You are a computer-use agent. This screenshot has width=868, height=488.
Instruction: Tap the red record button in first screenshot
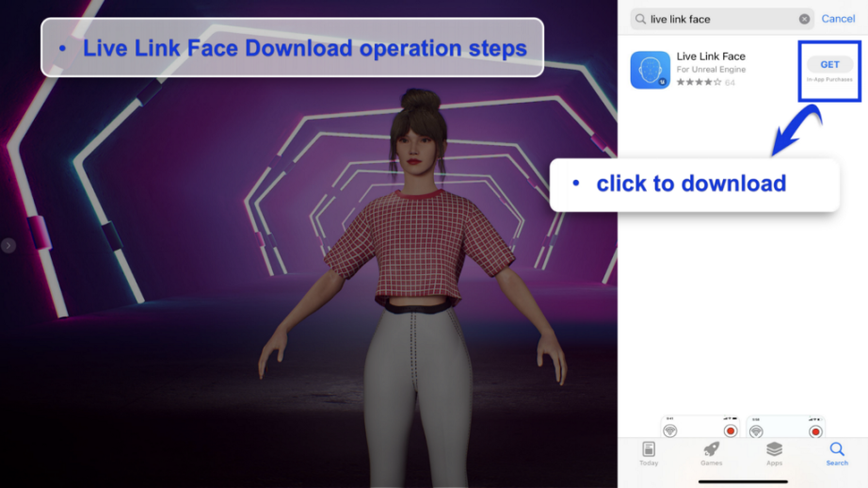pos(730,431)
